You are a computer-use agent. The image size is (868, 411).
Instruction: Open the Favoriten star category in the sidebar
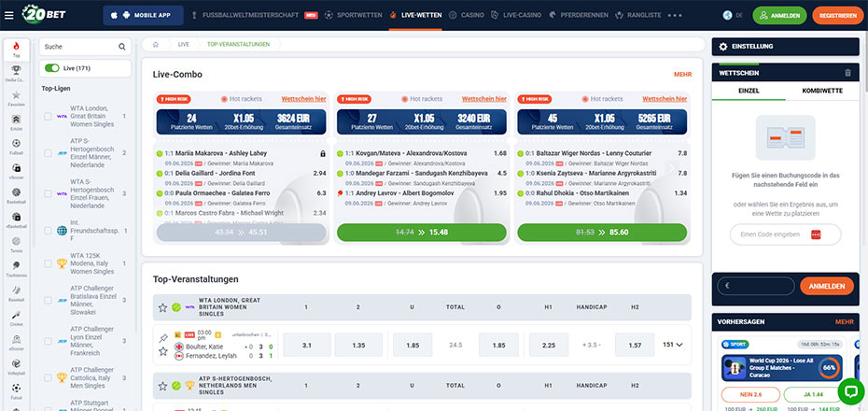(x=17, y=97)
